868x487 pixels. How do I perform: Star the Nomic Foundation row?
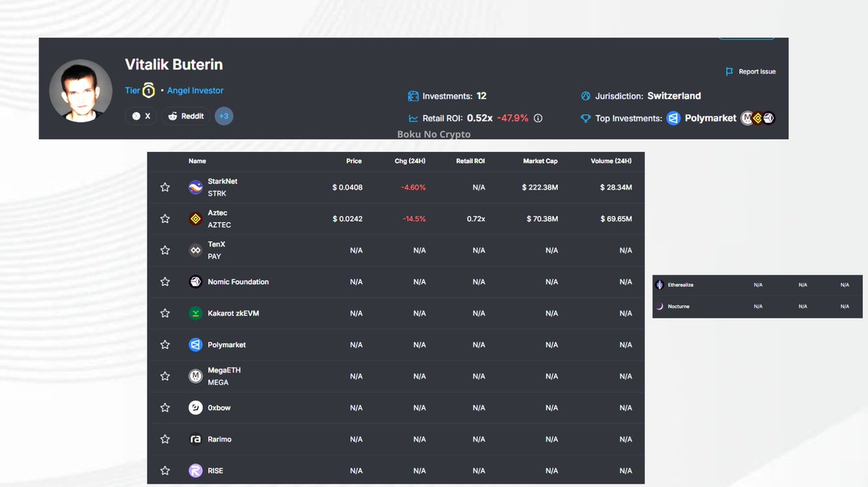pos(165,281)
